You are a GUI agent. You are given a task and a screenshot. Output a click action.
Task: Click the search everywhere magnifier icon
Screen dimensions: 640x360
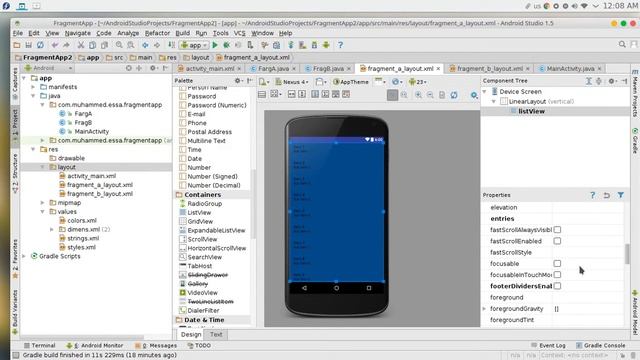622,44
